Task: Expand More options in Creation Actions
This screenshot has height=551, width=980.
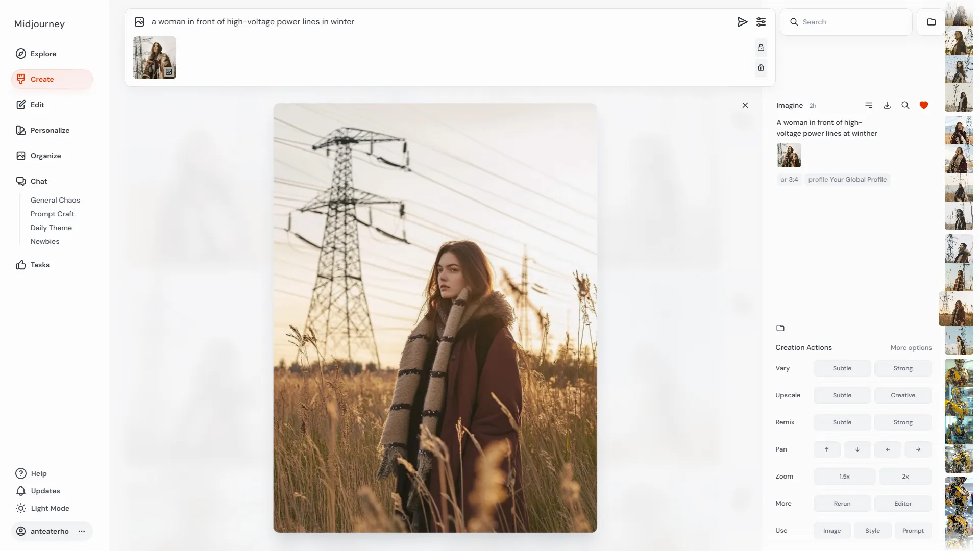Action: point(911,348)
